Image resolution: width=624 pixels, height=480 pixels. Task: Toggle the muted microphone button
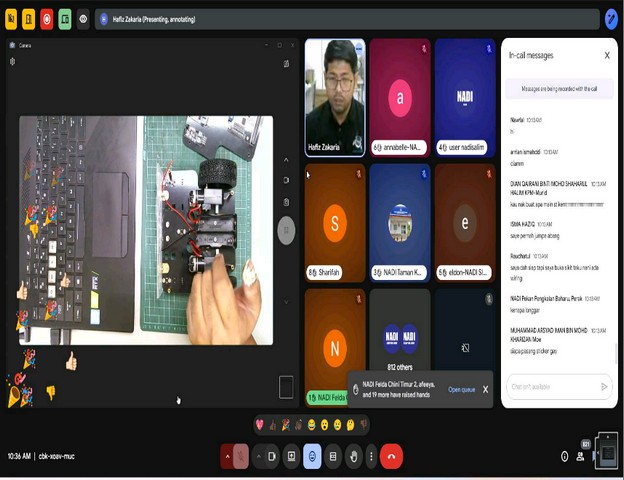point(240,456)
